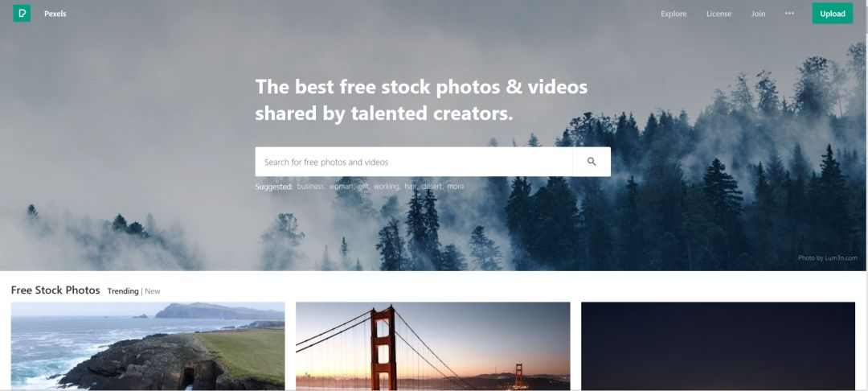Click the Pexels brand name text
Screen dimensions: 868x391
point(55,14)
